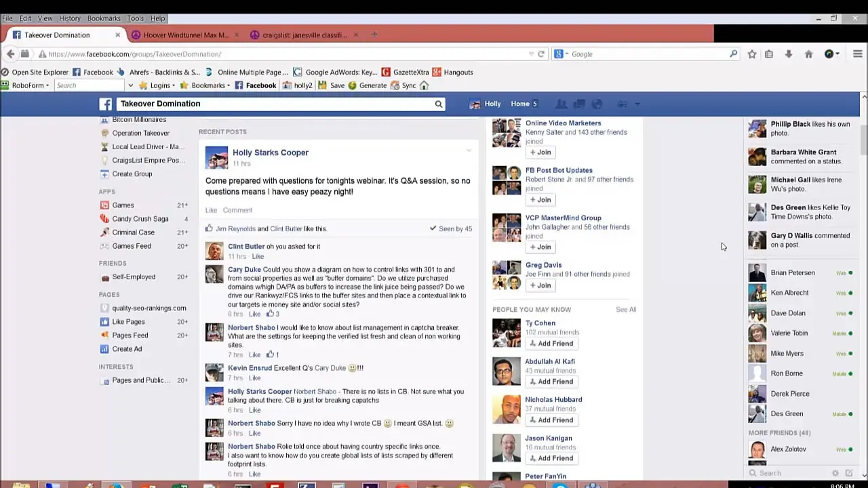The height and width of the screenshot is (488, 868).
Task: Click Holly Starks Cooper's post profile picture
Action: pos(217,157)
